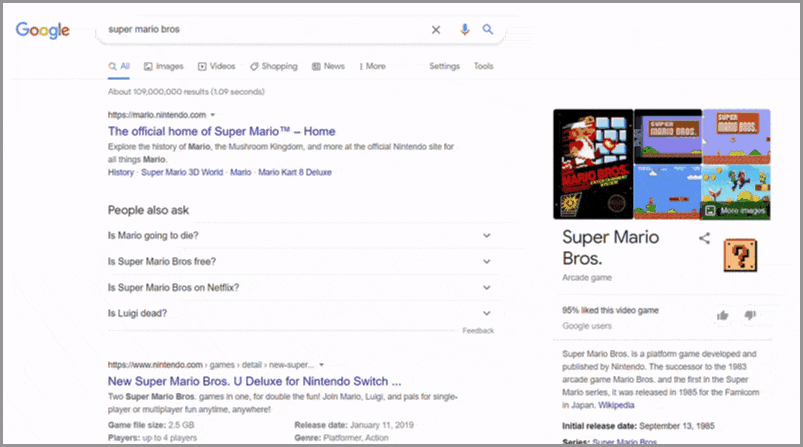
Task: Click the thumbs down dislike icon
Action: (750, 315)
